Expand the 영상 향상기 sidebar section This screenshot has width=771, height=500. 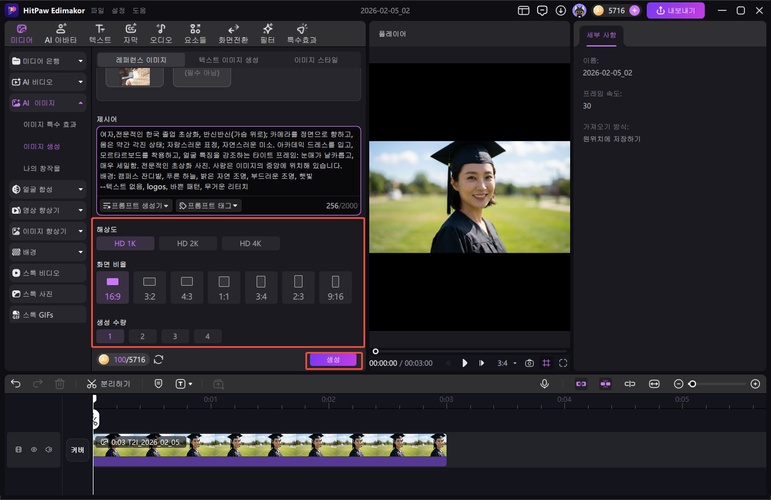pos(47,210)
